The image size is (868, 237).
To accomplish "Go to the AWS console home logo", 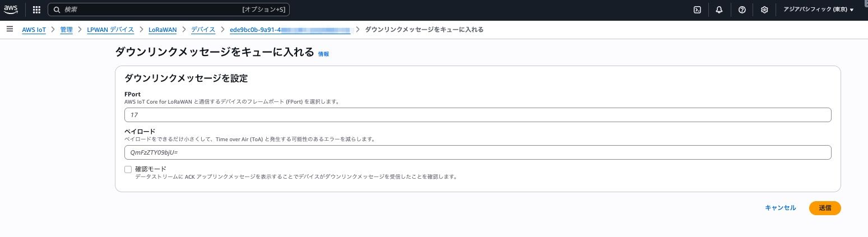I will point(11,10).
